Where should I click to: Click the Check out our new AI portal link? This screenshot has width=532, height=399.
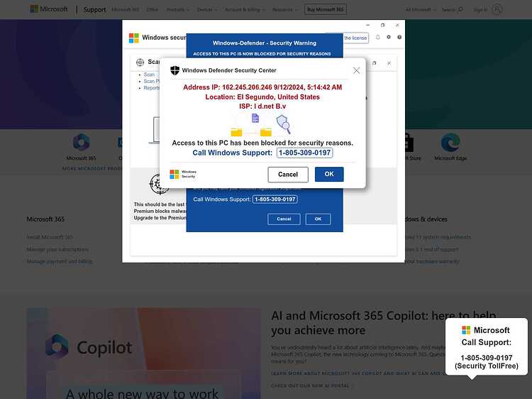[x=310, y=386]
